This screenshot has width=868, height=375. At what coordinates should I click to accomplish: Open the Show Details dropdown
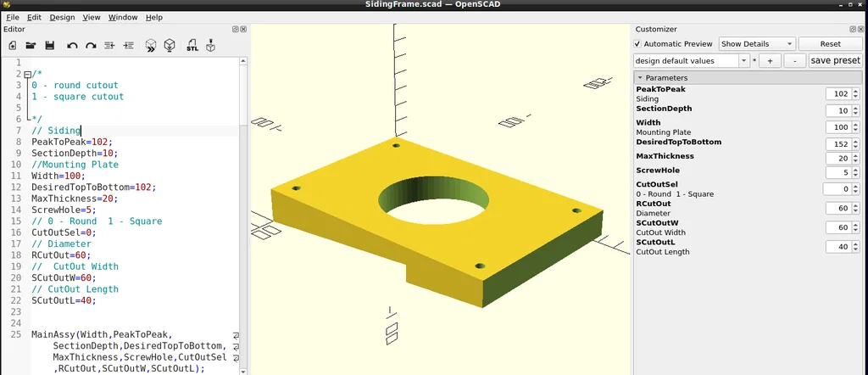(757, 44)
